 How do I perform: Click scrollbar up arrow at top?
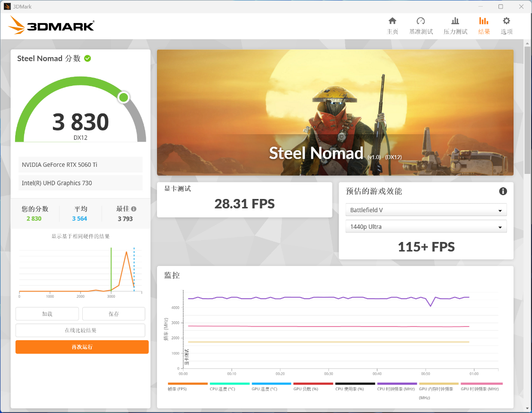[527, 43]
